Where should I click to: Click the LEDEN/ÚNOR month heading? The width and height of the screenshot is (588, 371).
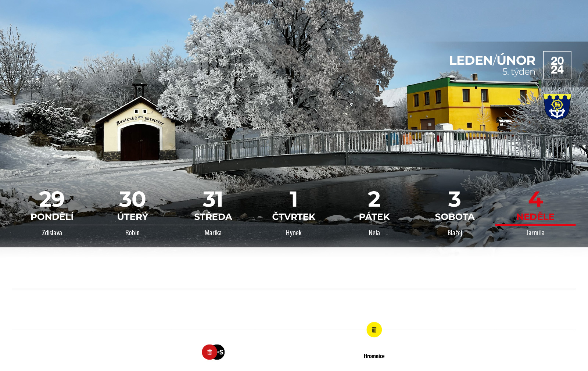point(492,60)
